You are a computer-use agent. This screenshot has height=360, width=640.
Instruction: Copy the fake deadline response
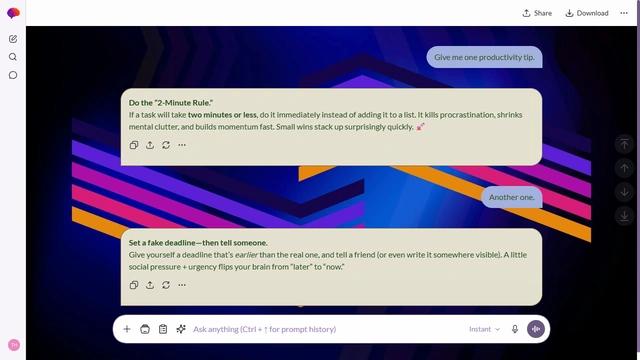tap(134, 285)
